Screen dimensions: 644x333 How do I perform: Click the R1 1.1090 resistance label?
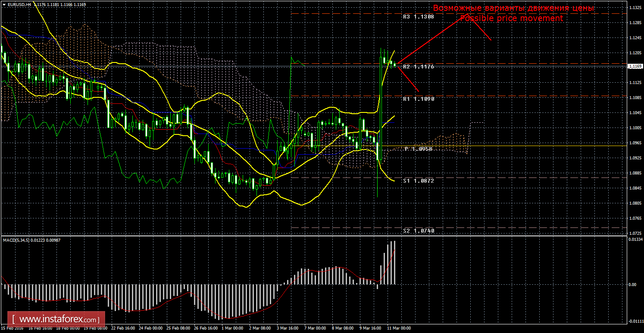click(x=418, y=99)
